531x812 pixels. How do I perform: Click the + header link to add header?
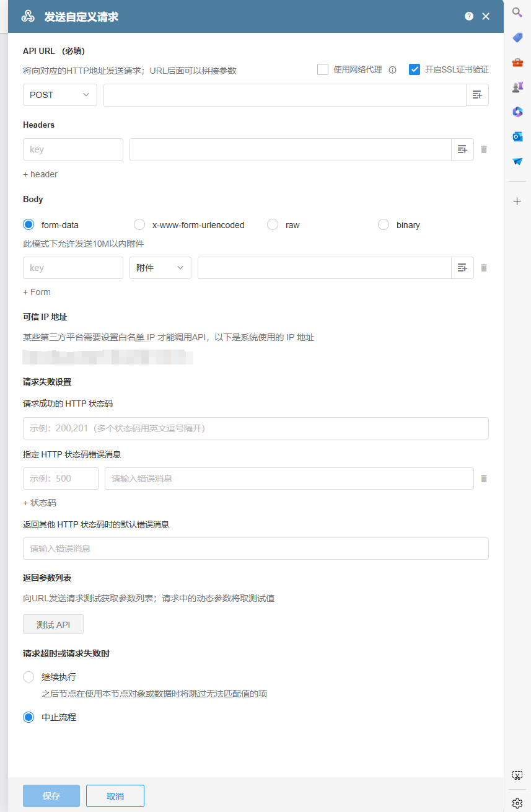click(40, 174)
